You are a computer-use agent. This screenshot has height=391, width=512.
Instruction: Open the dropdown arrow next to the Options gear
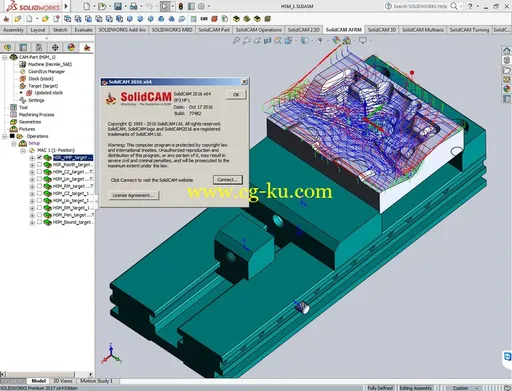point(209,6)
